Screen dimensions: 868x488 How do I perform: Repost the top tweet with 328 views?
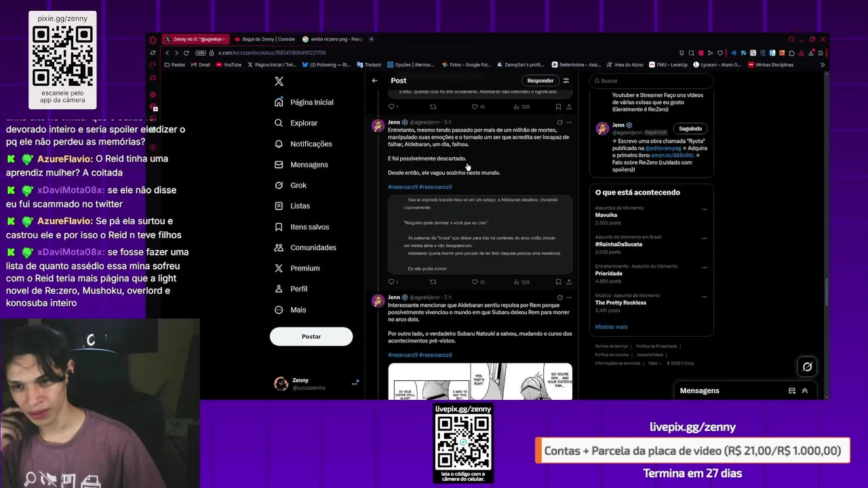pyautogui.click(x=433, y=106)
